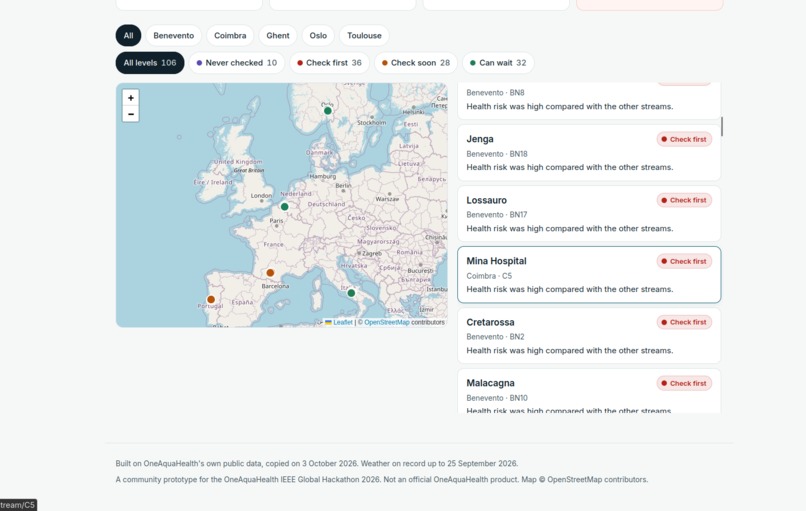Click the Check first badge on Mina Hospital

[x=684, y=261]
